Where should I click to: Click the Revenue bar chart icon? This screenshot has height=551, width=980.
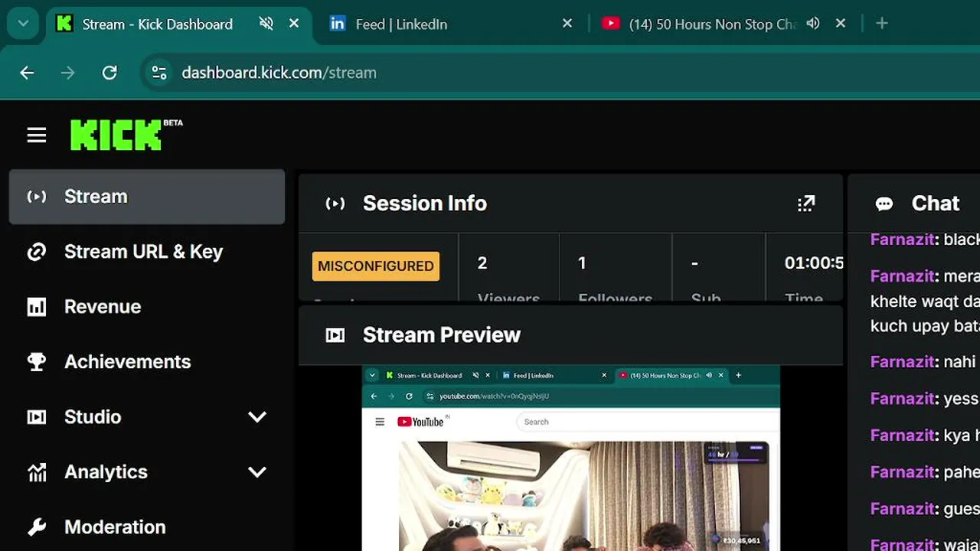[x=37, y=307]
